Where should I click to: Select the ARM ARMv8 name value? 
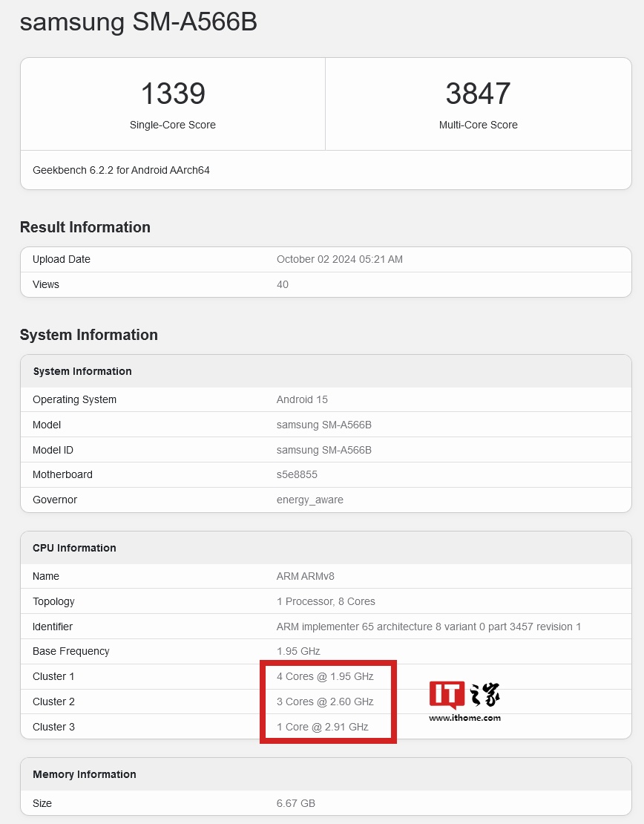coord(306,576)
